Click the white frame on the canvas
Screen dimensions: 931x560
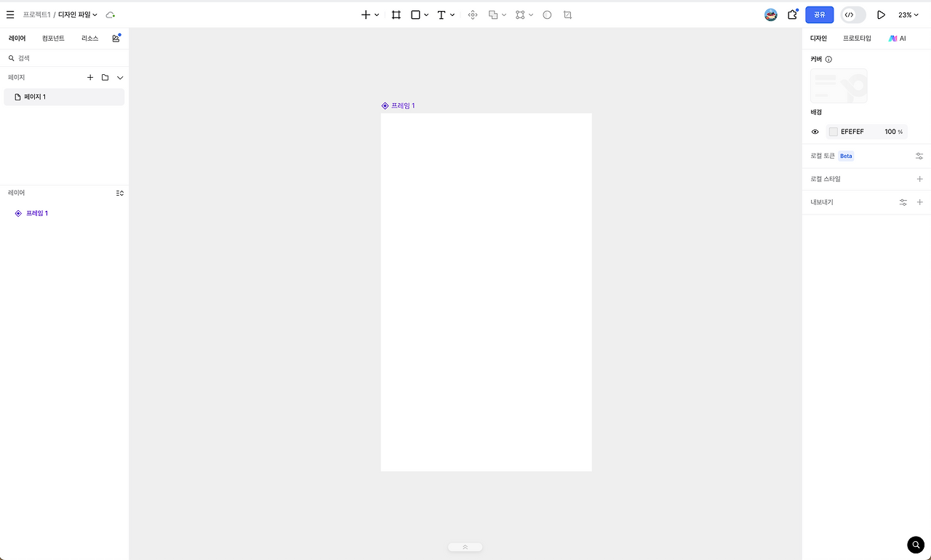486,292
